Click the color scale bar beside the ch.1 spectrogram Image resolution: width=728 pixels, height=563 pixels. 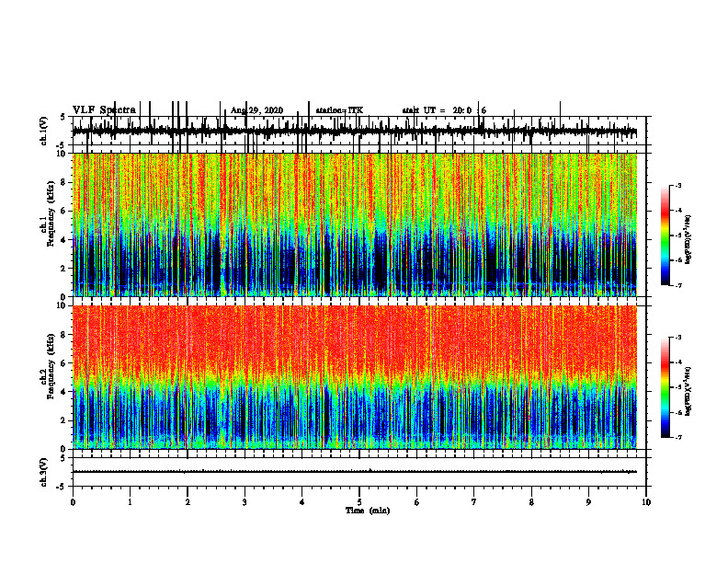coord(665,236)
